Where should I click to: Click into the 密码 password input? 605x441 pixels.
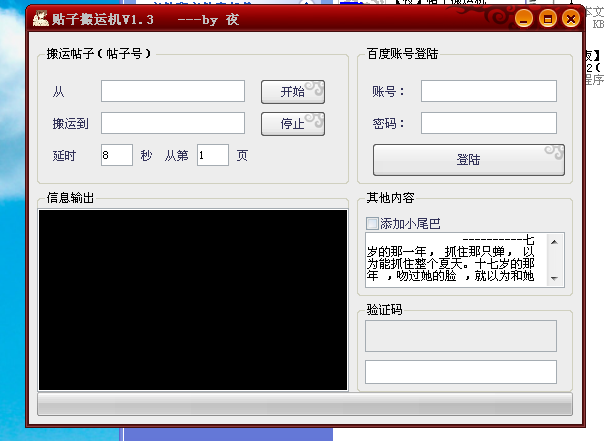click(488, 123)
